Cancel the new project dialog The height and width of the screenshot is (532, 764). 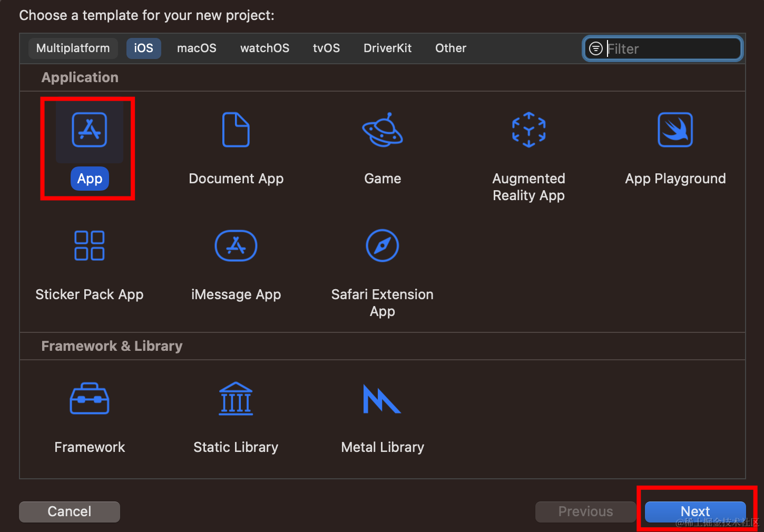point(70,511)
